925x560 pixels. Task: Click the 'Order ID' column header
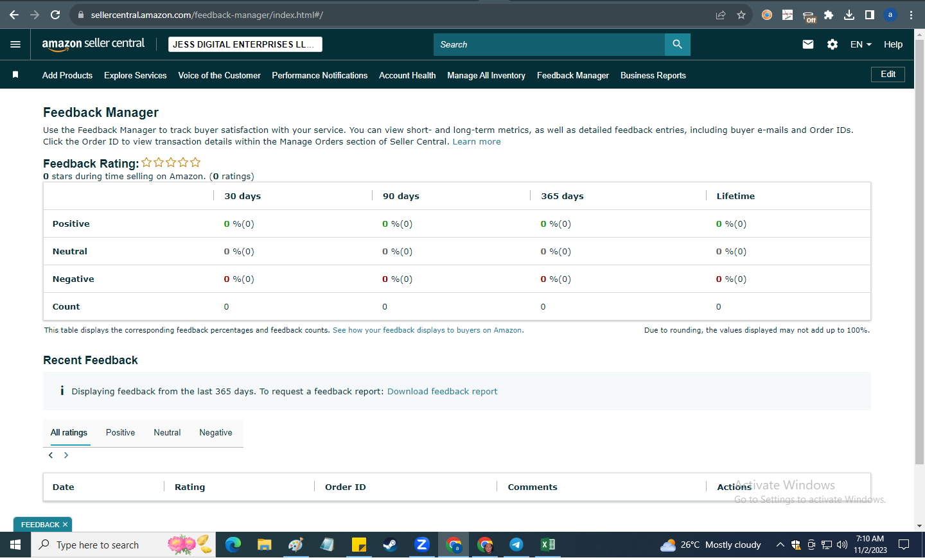coord(346,487)
